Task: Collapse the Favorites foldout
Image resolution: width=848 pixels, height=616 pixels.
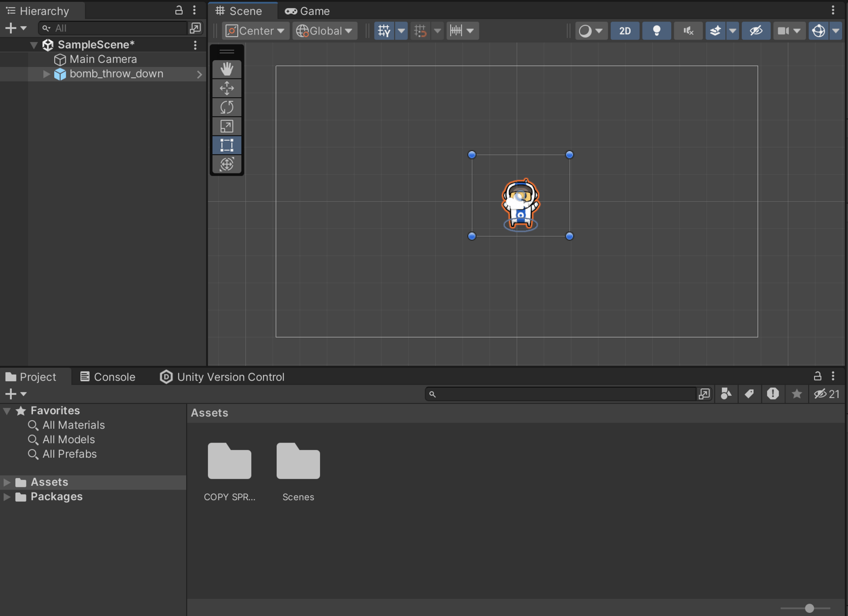Action: click(7, 411)
